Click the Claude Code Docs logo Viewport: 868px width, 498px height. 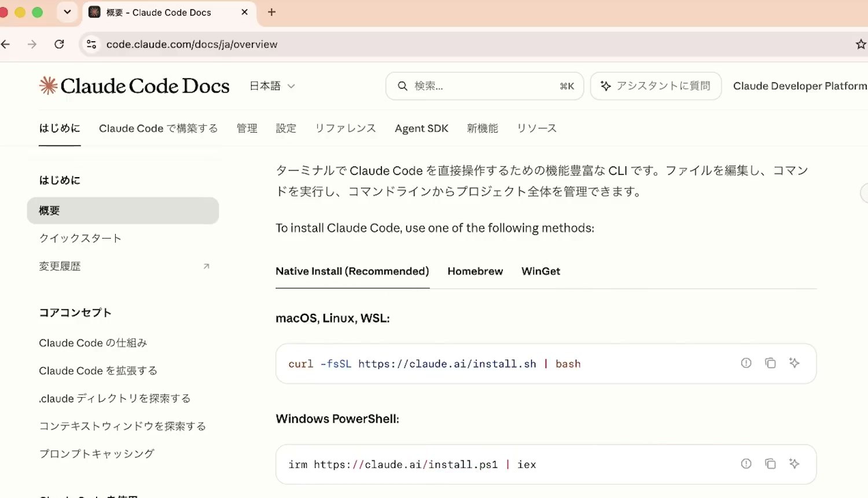pos(134,86)
